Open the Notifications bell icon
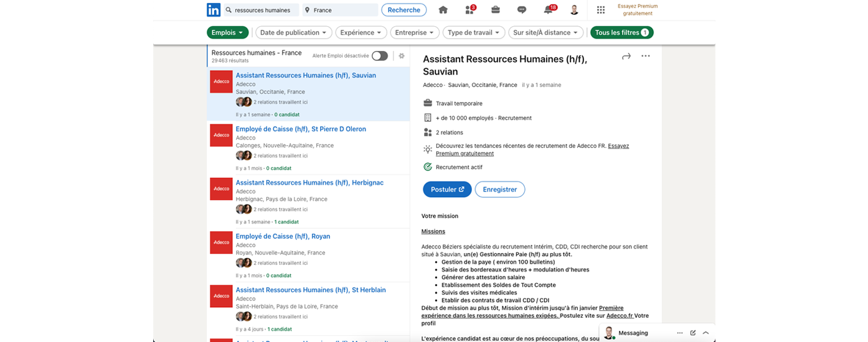This screenshot has height=342, width=868. pyautogui.click(x=549, y=10)
